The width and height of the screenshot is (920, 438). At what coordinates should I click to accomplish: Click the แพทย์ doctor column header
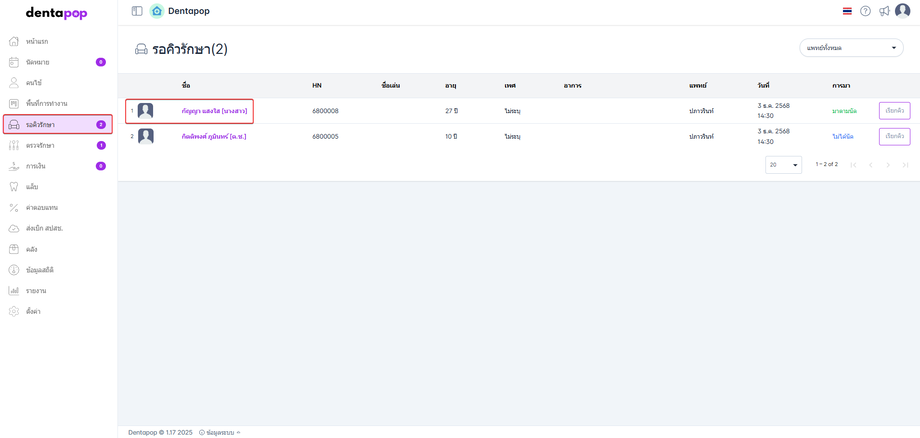[698, 86]
